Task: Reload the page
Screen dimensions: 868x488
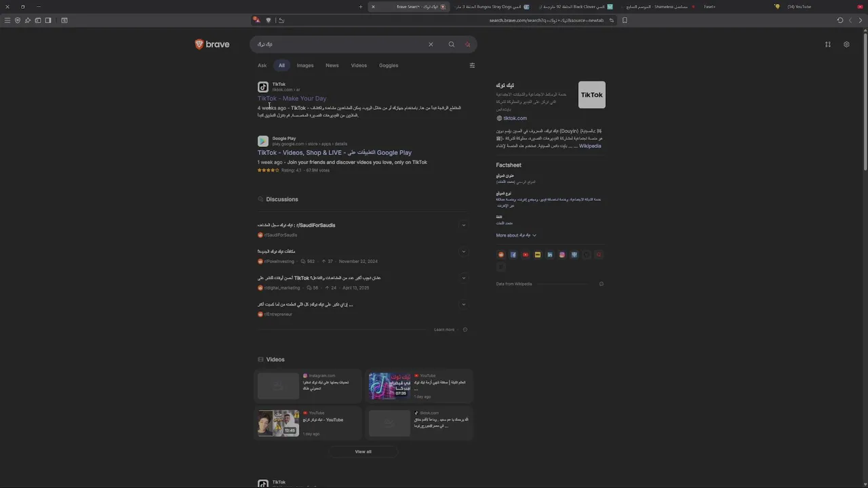Action: 840,20
